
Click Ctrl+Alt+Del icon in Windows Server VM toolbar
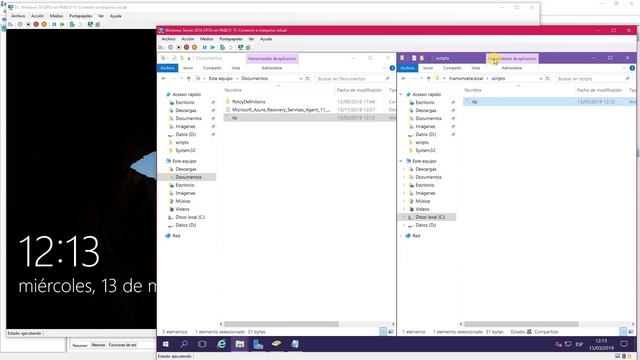161,47
